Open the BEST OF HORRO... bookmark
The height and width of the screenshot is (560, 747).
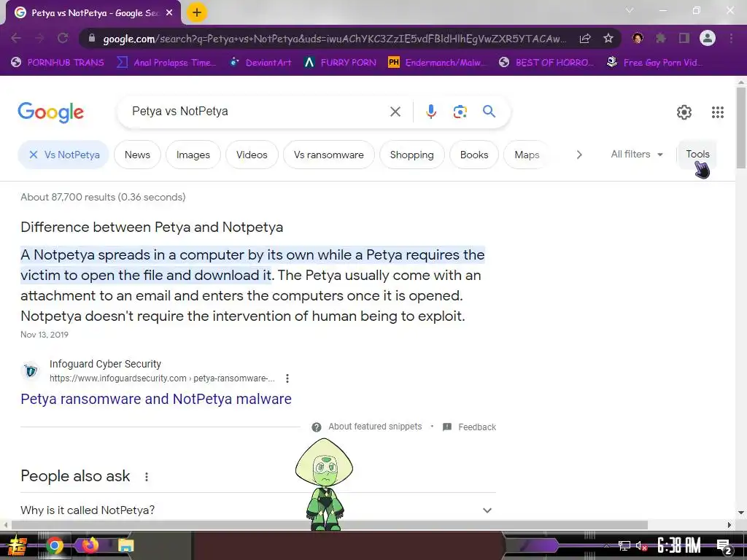coord(547,63)
